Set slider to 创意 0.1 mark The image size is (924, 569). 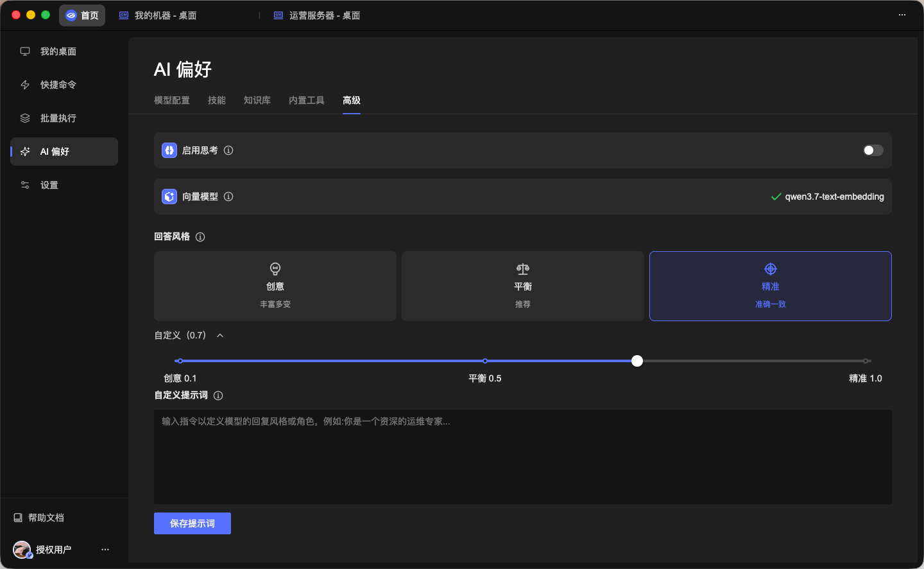[180, 361]
